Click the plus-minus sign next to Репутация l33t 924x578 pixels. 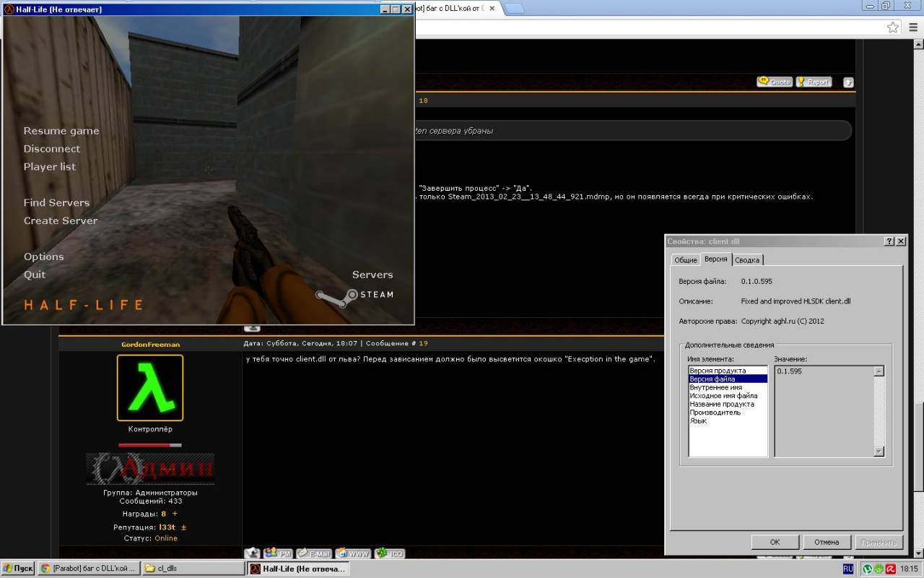pyautogui.click(x=183, y=527)
